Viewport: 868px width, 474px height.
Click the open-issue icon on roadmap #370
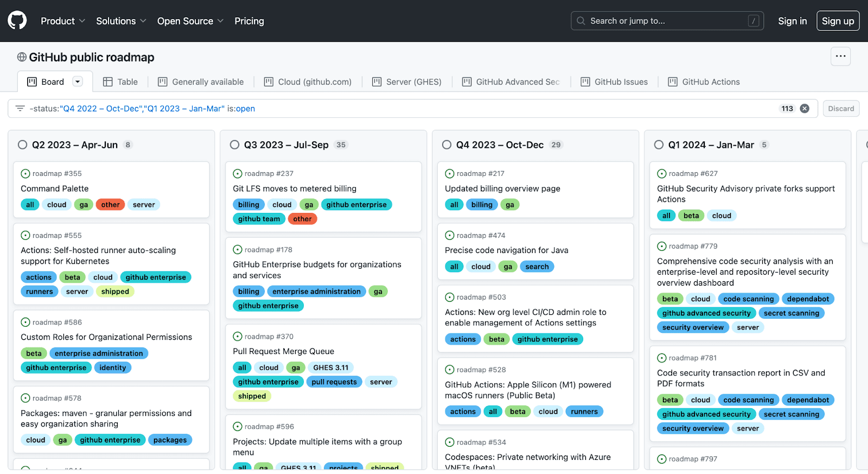coord(238,337)
